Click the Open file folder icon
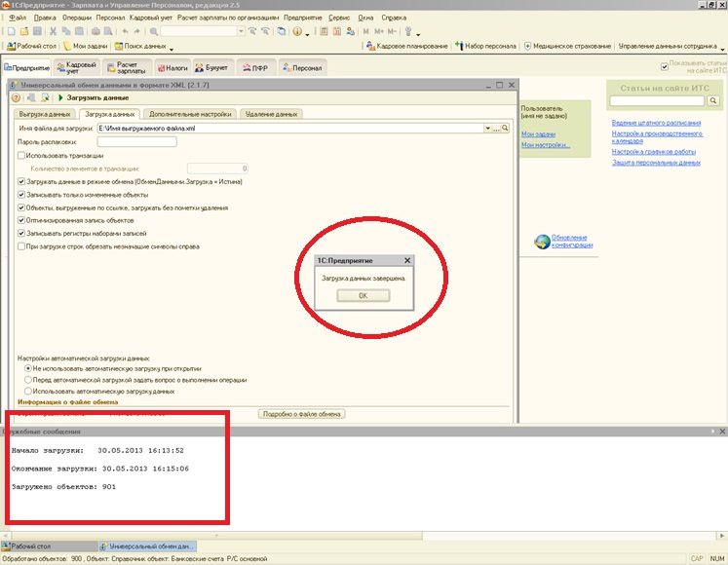Screen dimensions: 728x565 coord(24,31)
